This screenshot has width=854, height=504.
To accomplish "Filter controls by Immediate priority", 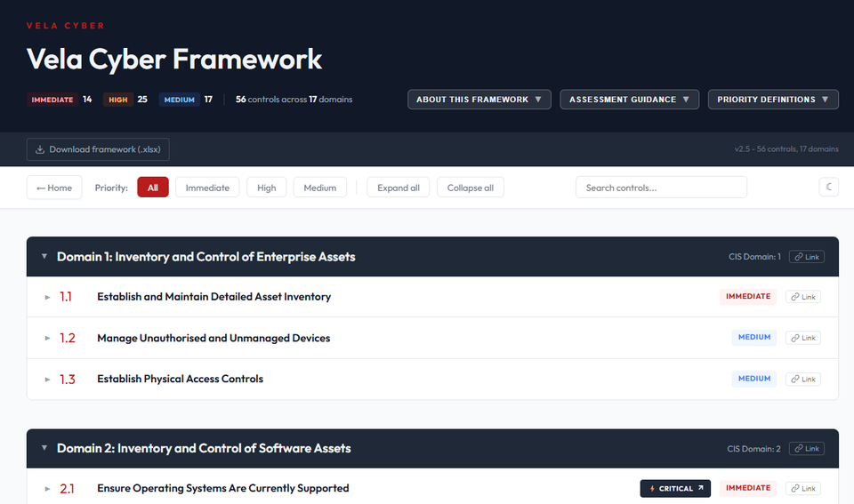I will coord(207,188).
